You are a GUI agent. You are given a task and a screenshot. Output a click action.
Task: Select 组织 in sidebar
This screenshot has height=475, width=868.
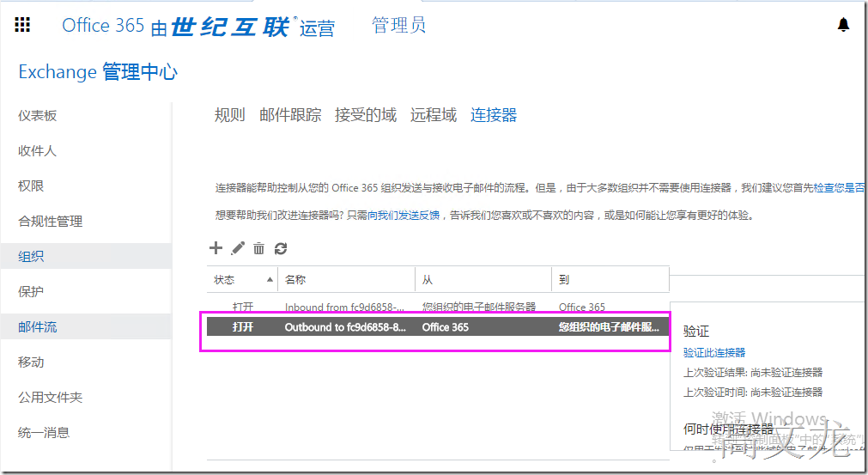point(86,256)
